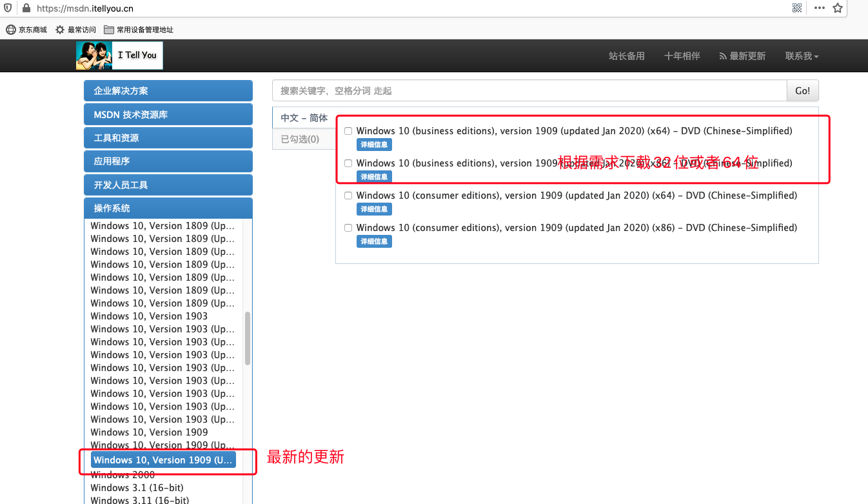This screenshot has width=868, height=504.
Task: Expand the 工具和资源 panel
Action: coord(168,138)
